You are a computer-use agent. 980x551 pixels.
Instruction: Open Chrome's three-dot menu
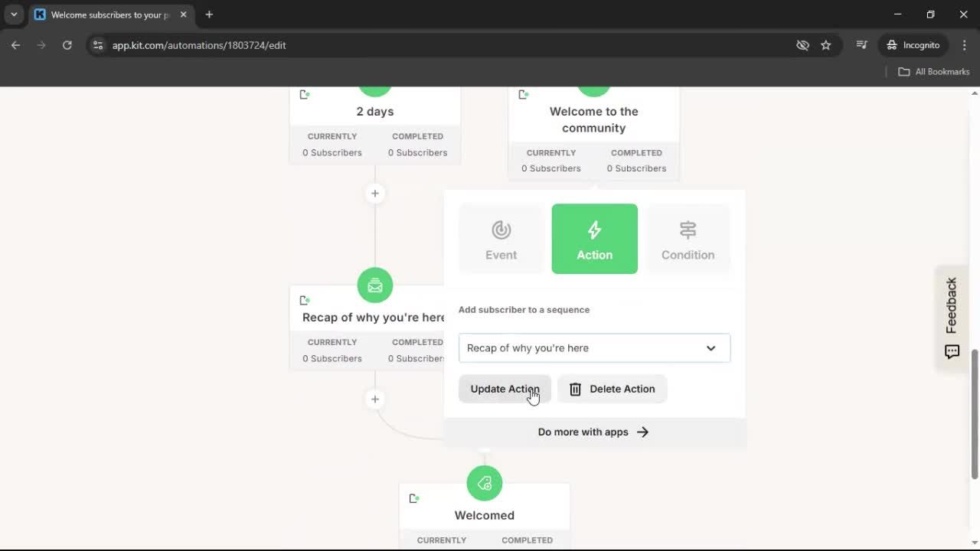tap(965, 45)
